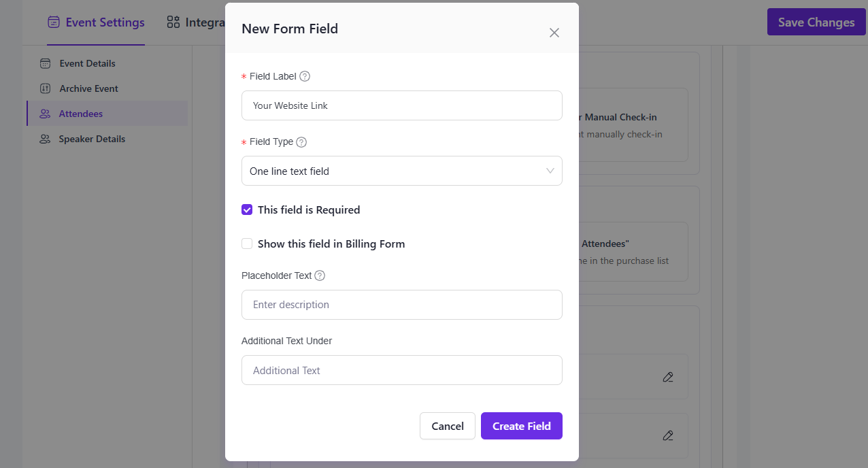Viewport: 868px width, 468px height.
Task: Click the Speaker Details sidebar icon
Action: [46, 139]
